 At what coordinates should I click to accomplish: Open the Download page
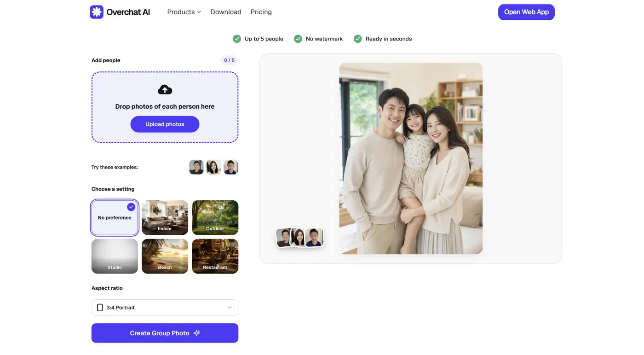[226, 12]
